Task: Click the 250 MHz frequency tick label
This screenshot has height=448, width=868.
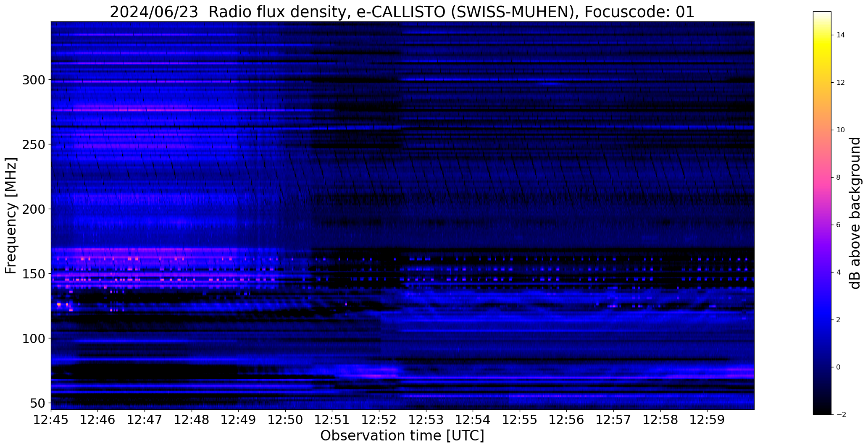Action: point(34,144)
